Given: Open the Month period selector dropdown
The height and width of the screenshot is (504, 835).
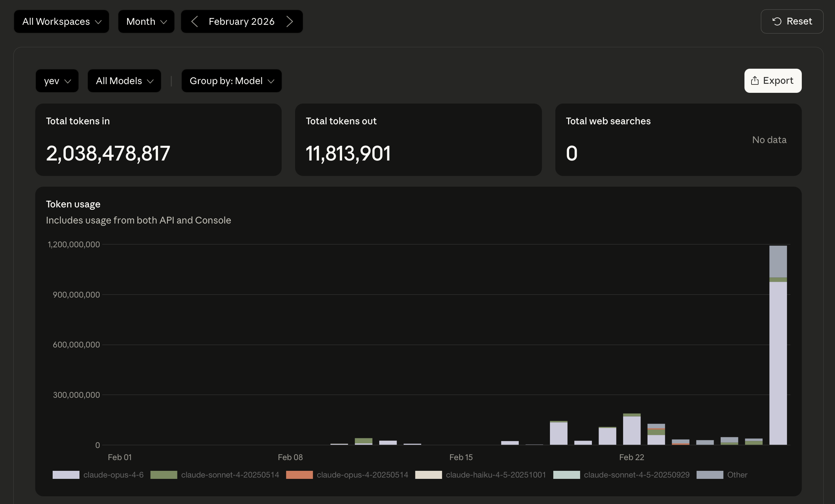Looking at the screenshot, I should coord(146,21).
